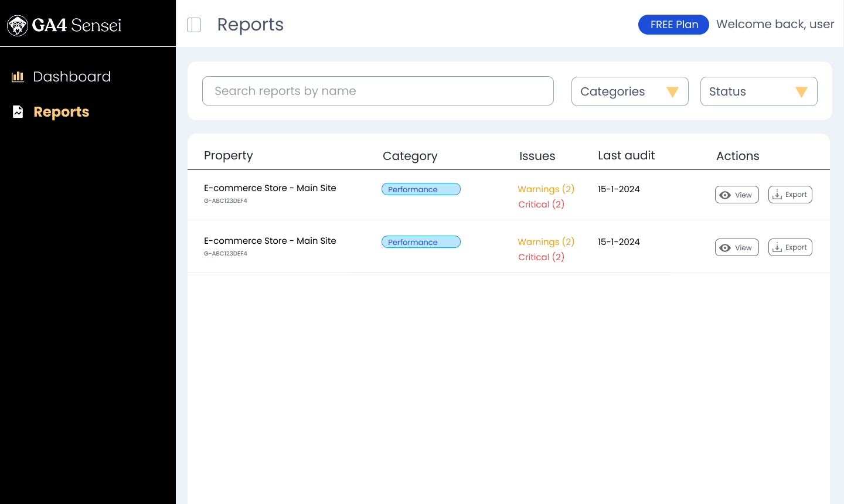Click the search reports input field
The image size is (844, 504).
(378, 91)
